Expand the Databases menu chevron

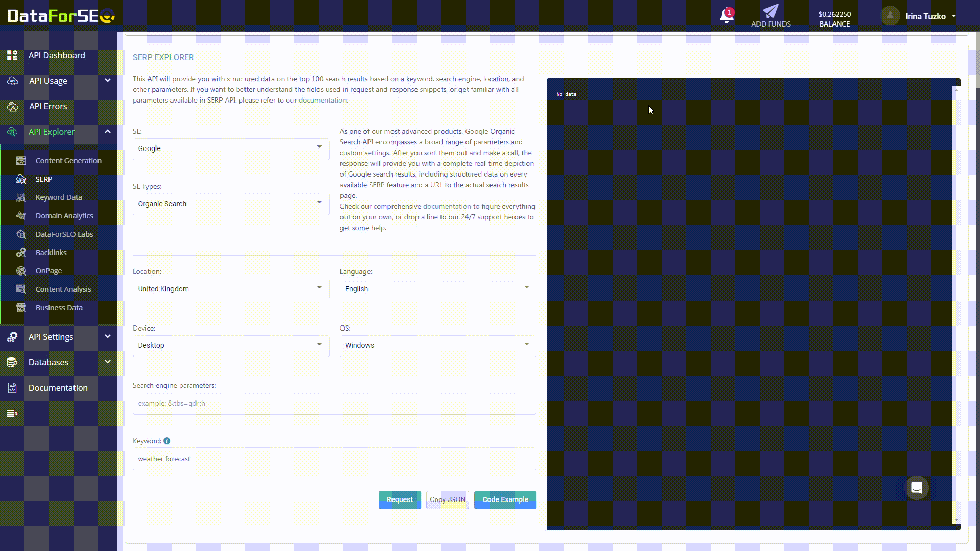pyautogui.click(x=108, y=362)
